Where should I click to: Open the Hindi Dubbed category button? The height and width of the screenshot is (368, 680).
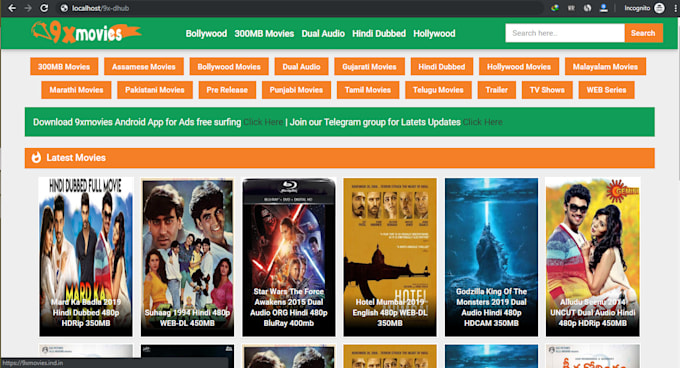441,67
